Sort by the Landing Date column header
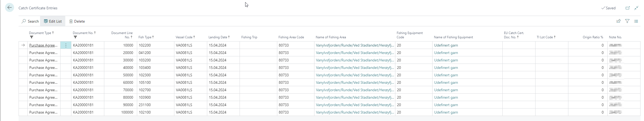This screenshot has width=644, height=121. pos(218,37)
